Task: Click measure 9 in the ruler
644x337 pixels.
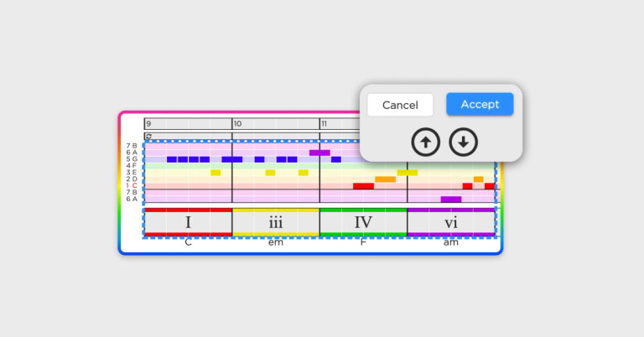Action: point(188,123)
